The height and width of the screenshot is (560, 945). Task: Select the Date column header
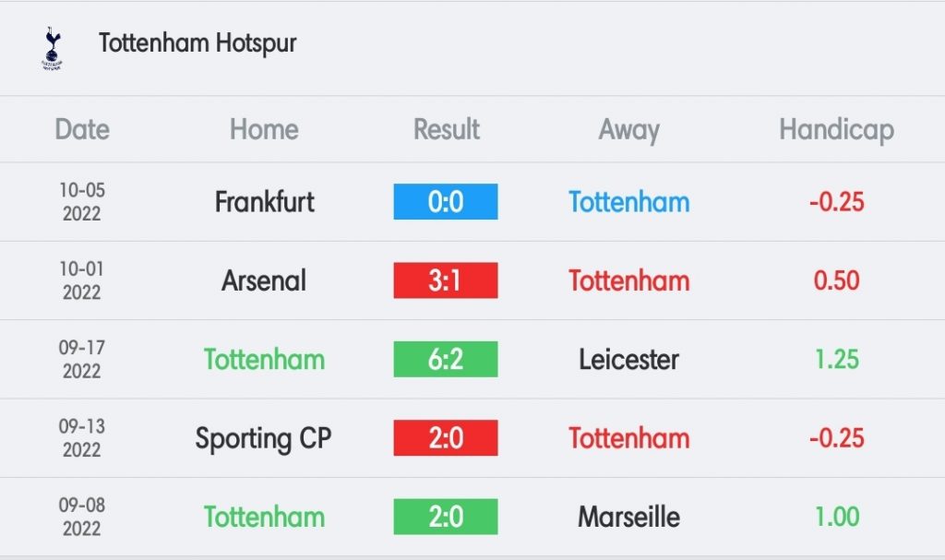[82, 129]
